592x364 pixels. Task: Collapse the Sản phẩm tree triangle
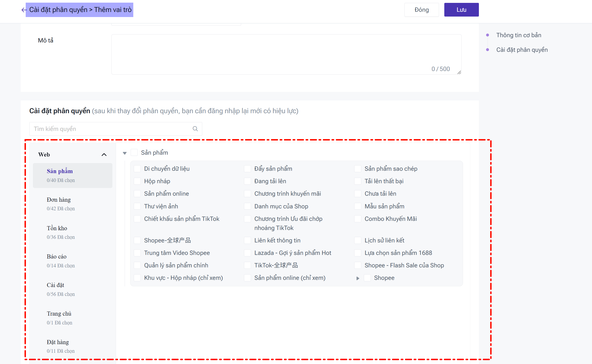[x=125, y=153]
